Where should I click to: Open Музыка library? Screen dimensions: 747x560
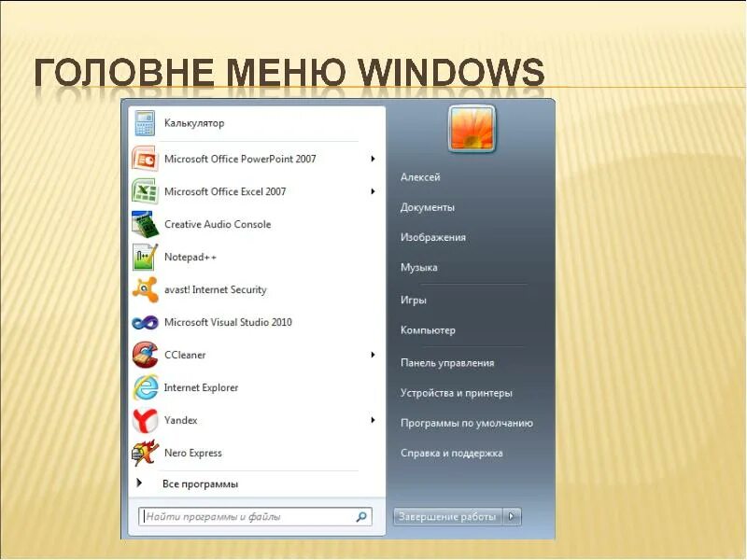(x=418, y=268)
